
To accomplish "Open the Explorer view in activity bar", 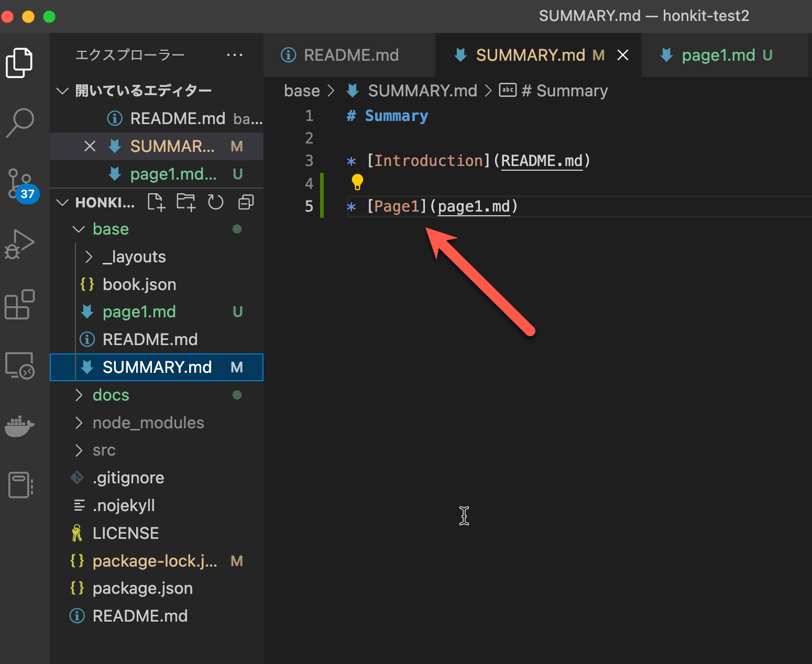I will [x=19, y=63].
